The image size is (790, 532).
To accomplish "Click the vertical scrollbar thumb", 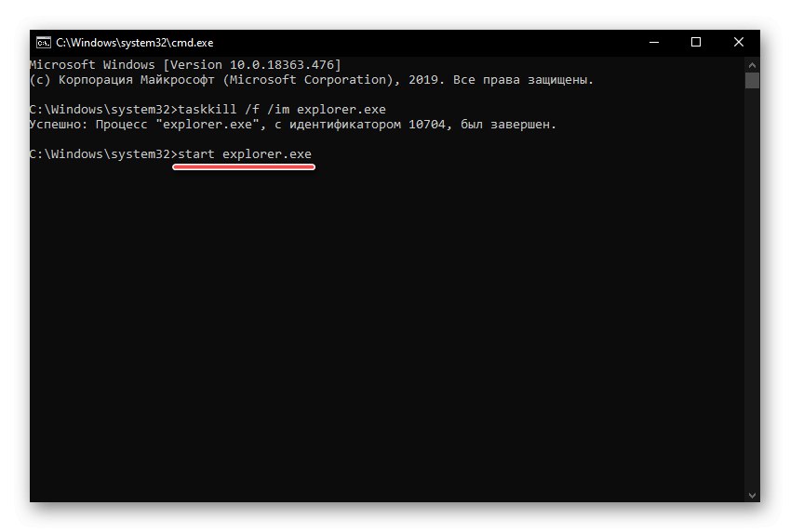I will (x=752, y=81).
